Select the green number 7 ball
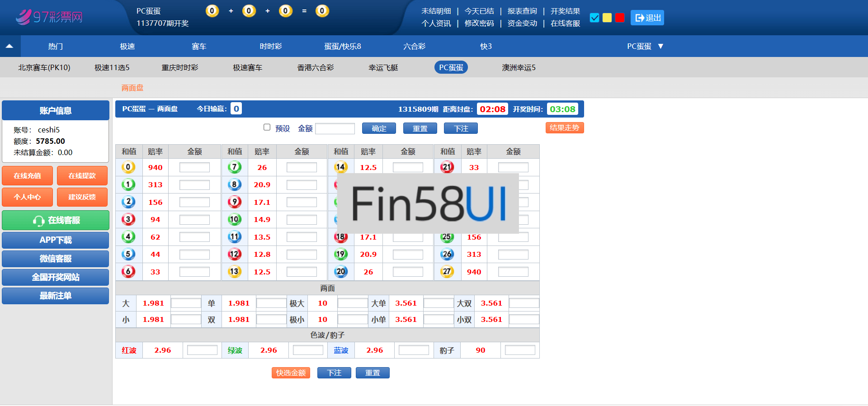 click(234, 167)
